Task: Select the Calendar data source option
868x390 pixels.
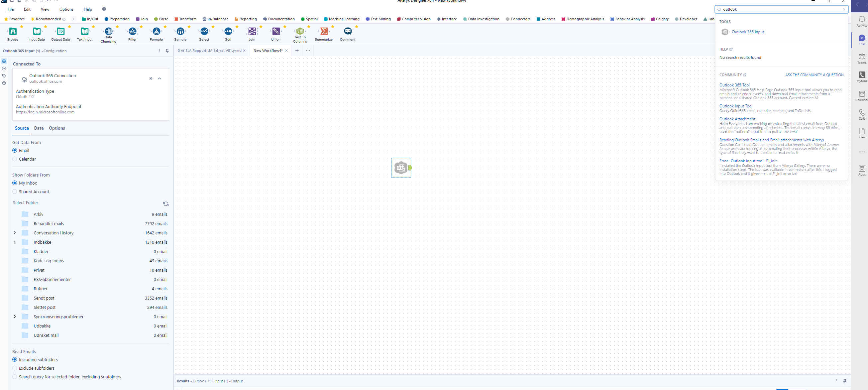Action: click(x=15, y=159)
